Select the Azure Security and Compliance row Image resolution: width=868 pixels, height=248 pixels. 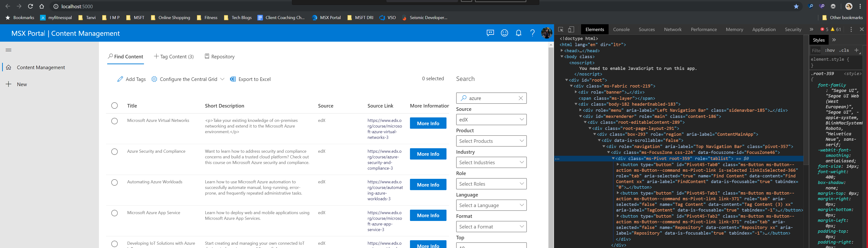[115, 152]
